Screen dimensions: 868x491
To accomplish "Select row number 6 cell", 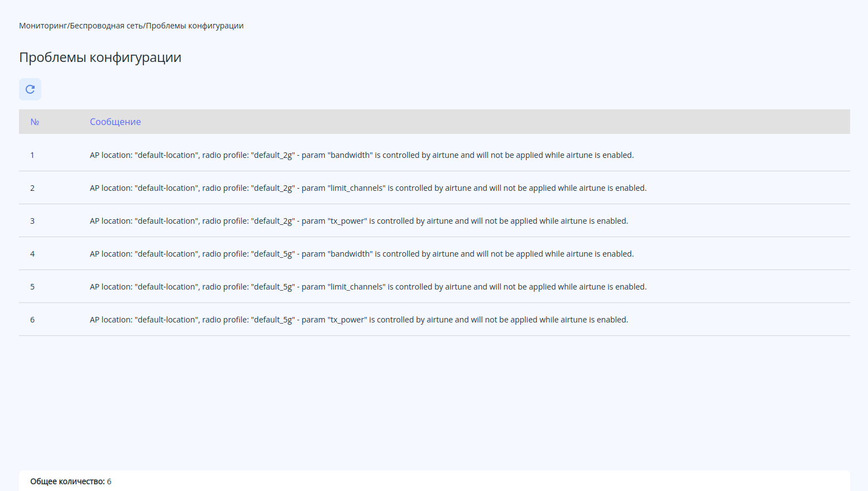I will [32, 320].
